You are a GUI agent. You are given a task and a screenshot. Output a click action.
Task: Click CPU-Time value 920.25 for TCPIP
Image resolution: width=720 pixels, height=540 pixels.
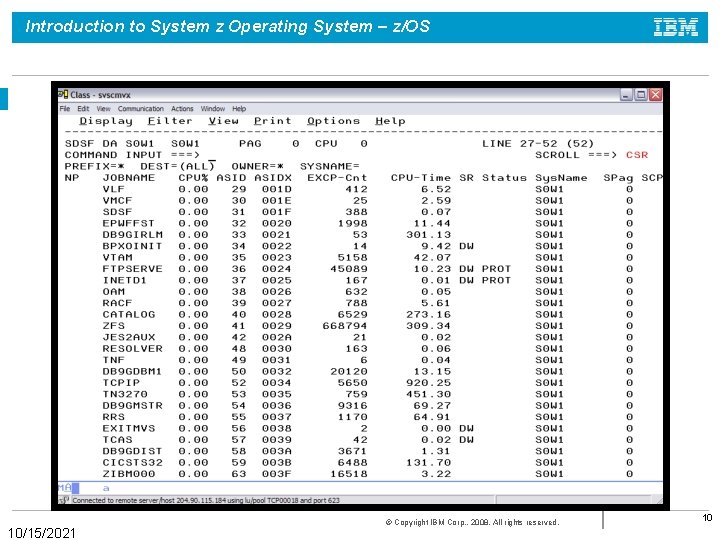(x=428, y=383)
